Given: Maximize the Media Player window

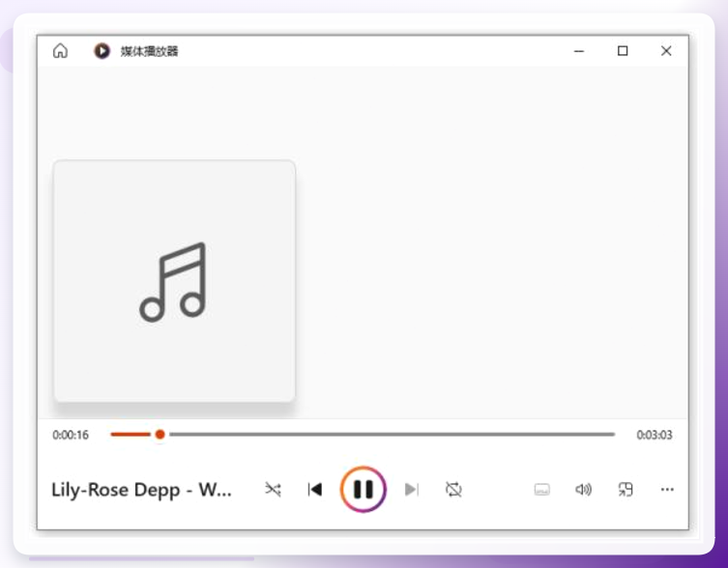Looking at the screenshot, I should coord(623,51).
